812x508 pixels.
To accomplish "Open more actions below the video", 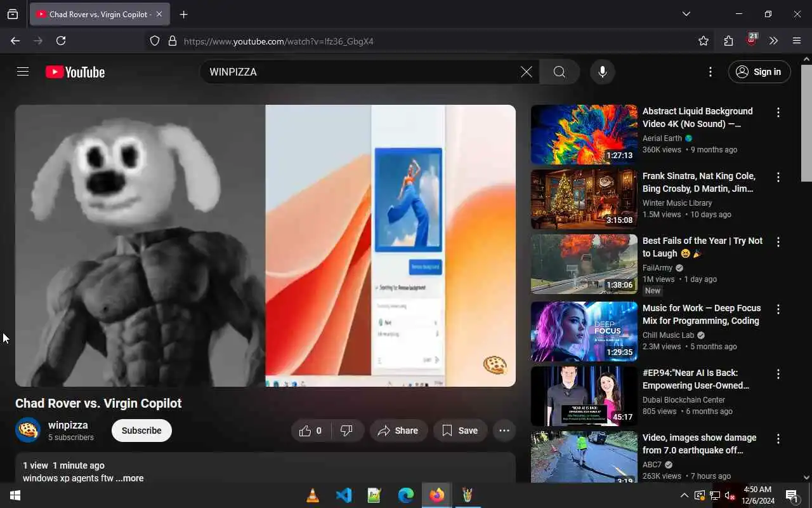I will pos(504,431).
